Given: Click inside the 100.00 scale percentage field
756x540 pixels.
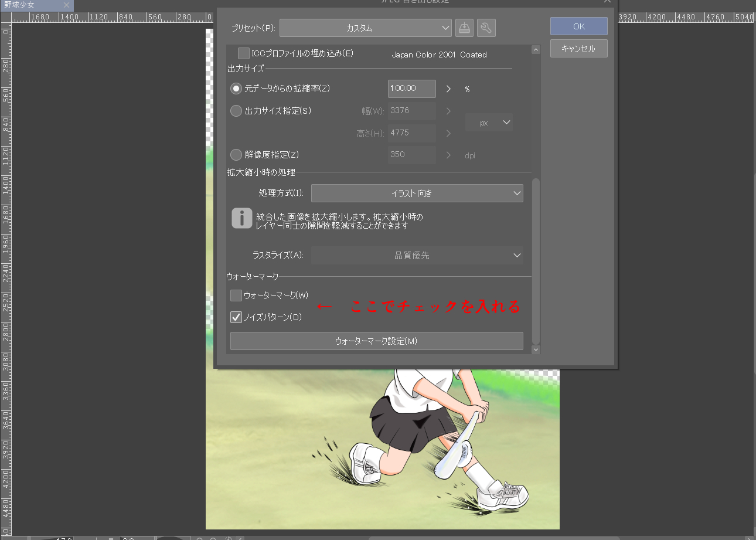Looking at the screenshot, I should 411,89.
